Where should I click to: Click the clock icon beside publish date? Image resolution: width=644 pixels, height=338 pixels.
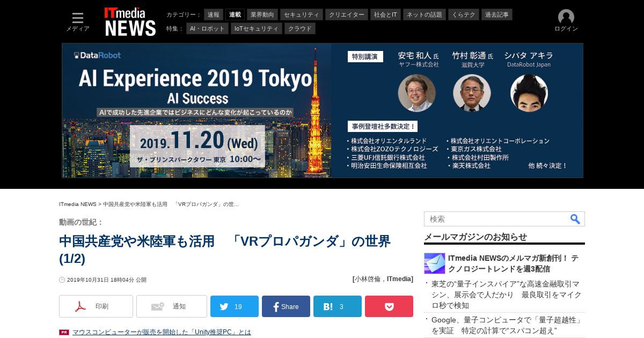62,280
